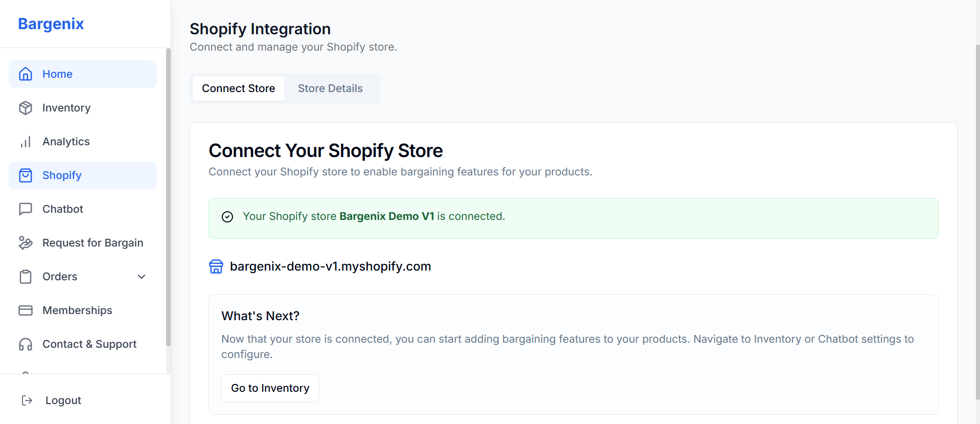Click the Memberships card icon

click(26, 310)
